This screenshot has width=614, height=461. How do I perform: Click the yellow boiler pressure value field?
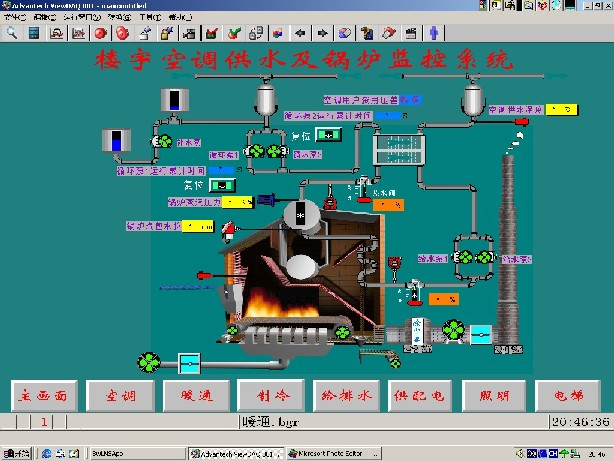tap(238, 202)
